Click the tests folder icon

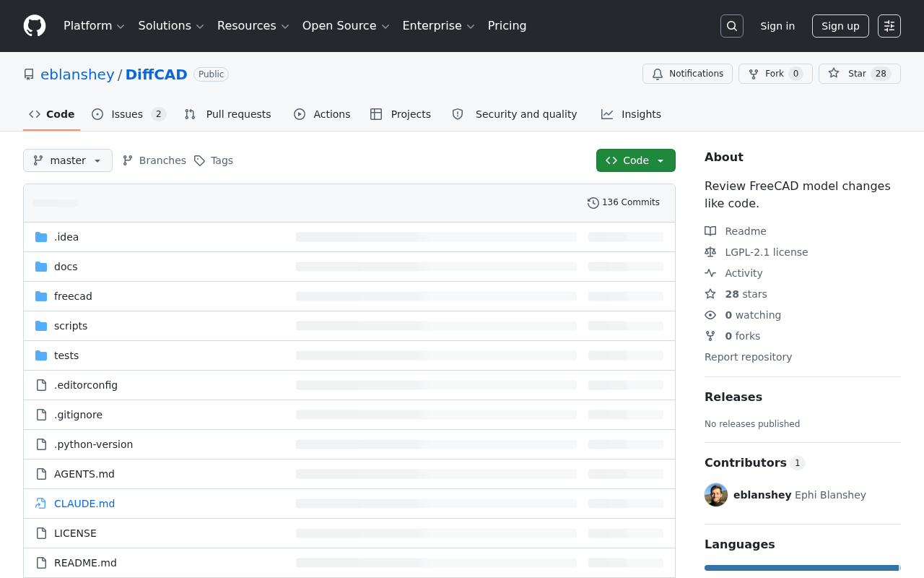point(41,355)
